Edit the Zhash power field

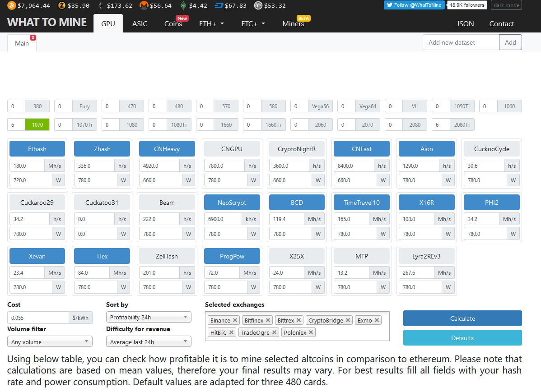click(x=96, y=180)
